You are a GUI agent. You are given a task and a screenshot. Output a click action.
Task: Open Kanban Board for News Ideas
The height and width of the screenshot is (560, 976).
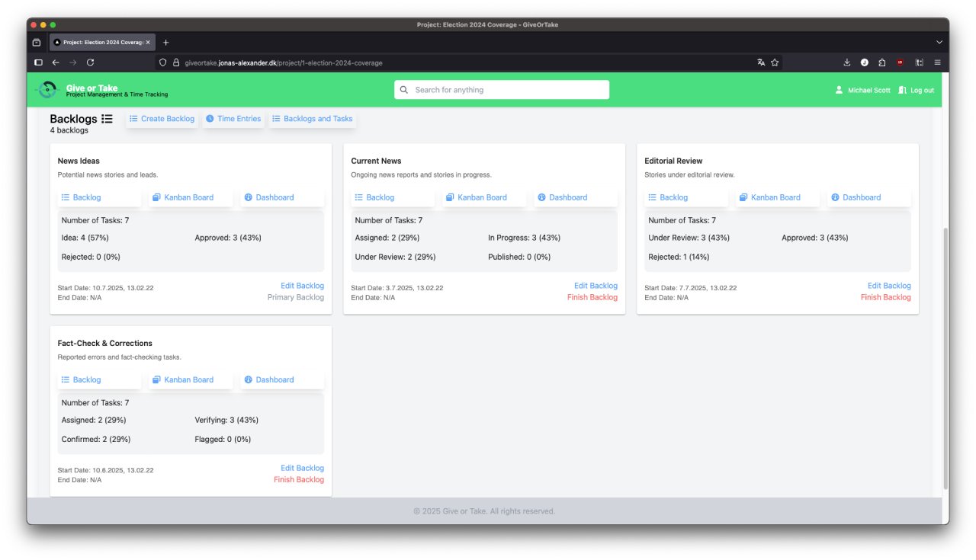pyautogui.click(x=183, y=197)
